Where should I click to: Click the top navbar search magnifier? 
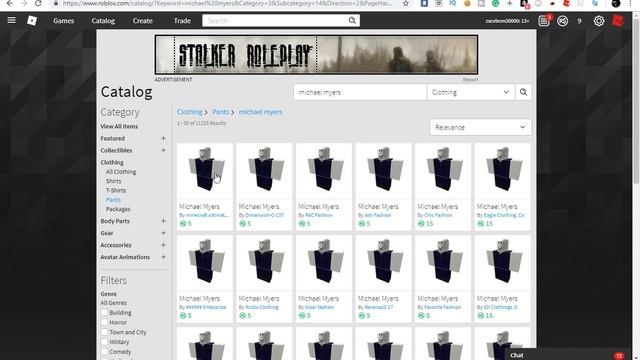352,20
